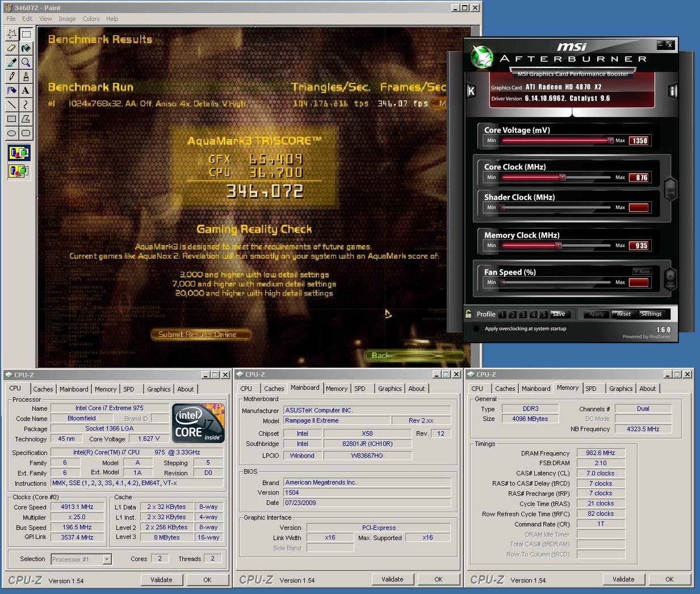Screen dimensions: 700x594
Task: Open Afterburner Settings
Action: (x=651, y=314)
